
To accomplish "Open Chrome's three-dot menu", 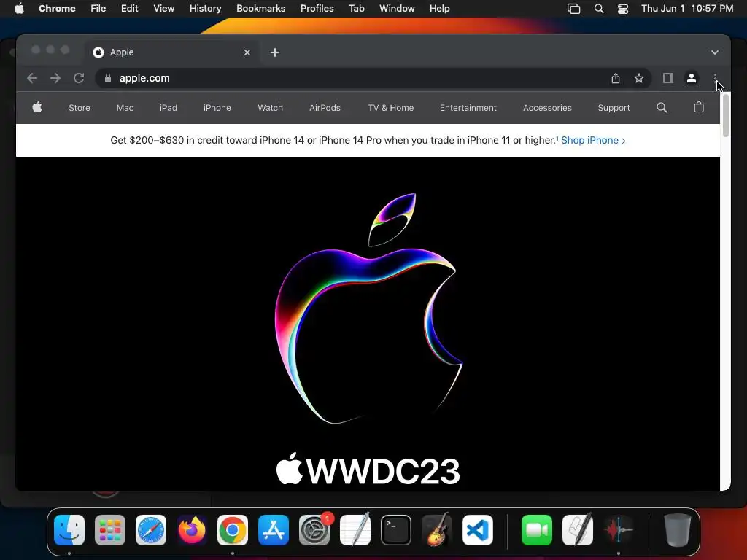I will tap(715, 78).
